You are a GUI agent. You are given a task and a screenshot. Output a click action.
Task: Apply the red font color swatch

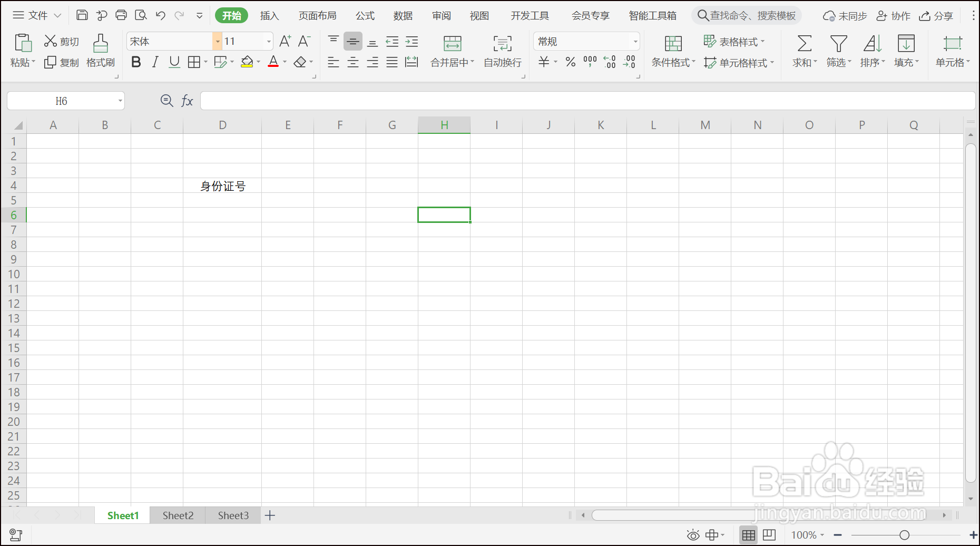pyautogui.click(x=273, y=62)
